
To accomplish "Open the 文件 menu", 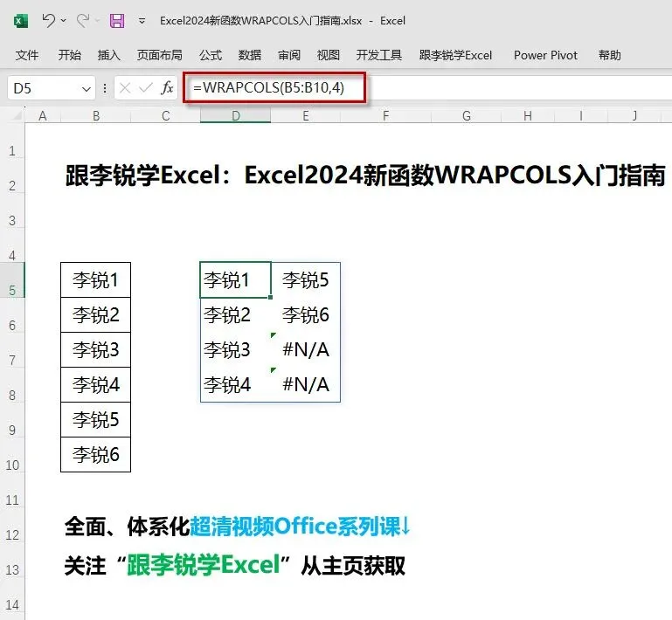I will [x=27, y=55].
